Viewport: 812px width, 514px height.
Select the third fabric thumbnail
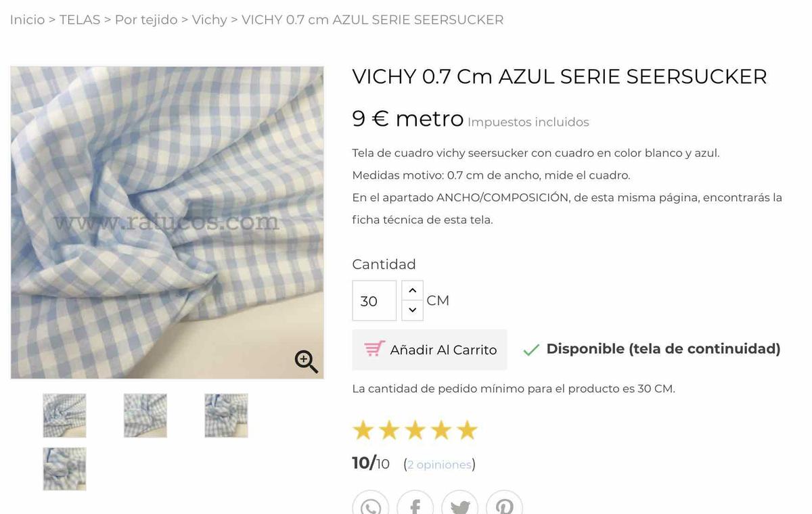[226, 415]
